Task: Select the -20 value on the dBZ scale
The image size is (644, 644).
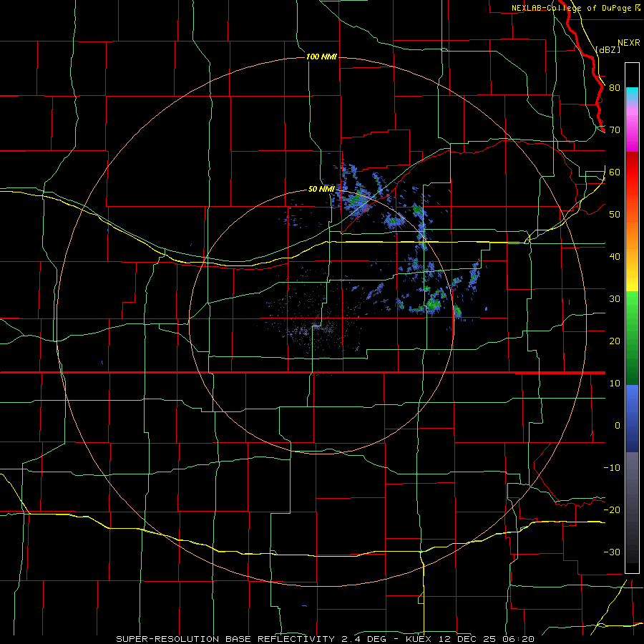Action: [612, 509]
